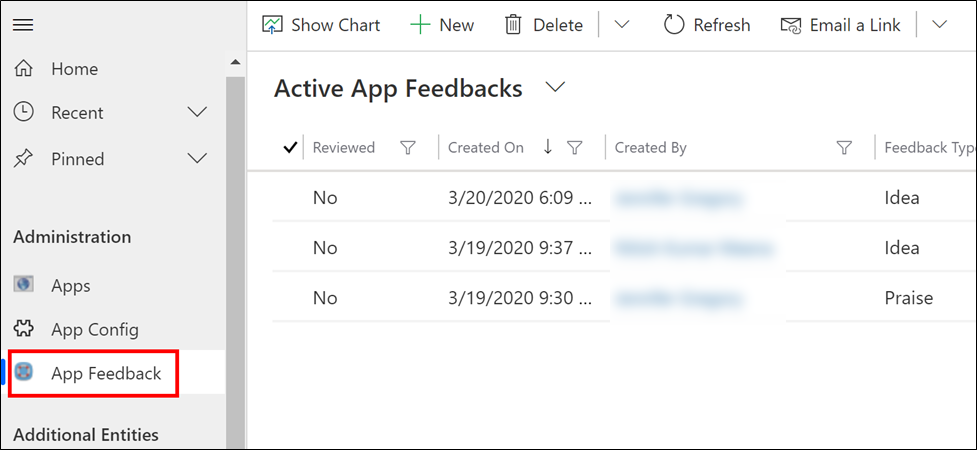977x450 pixels.
Task: Click the Pinned pin icon
Action: tap(23, 159)
